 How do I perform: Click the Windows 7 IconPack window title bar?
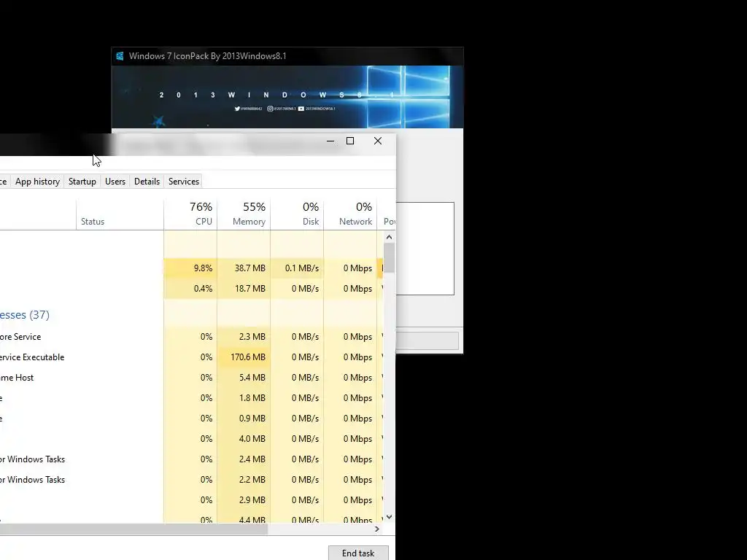click(x=287, y=56)
